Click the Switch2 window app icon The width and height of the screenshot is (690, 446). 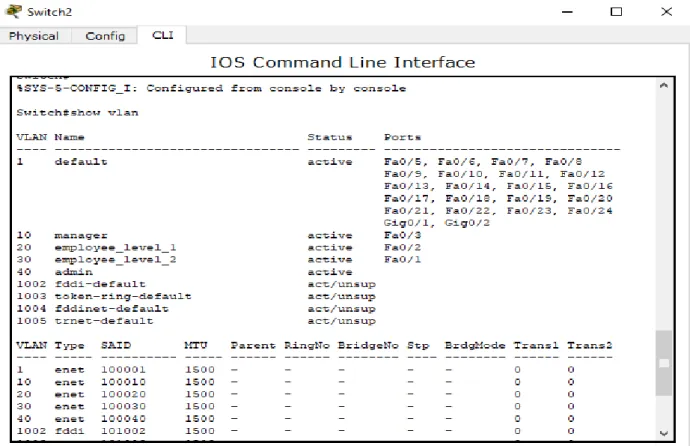pos(13,11)
